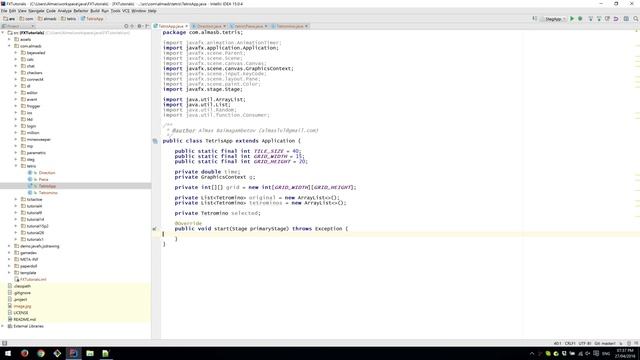Click the IntelliJ IDEA taskbar icon
The image size is (640, 360).
(x=73, y=353)
